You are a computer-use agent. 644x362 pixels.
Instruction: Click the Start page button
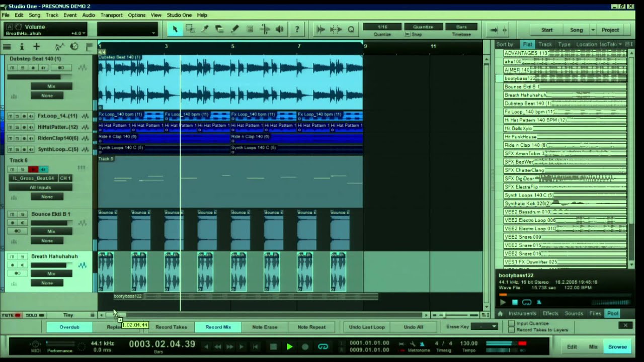(x=547, y=30)
